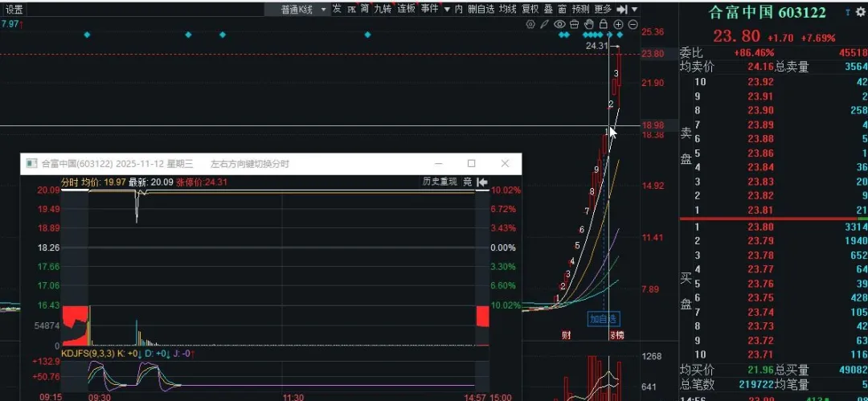Viewport: 868px width, 401px height.
Task: Click the stock name 合富中国 603122
Action: click(768, 12)
